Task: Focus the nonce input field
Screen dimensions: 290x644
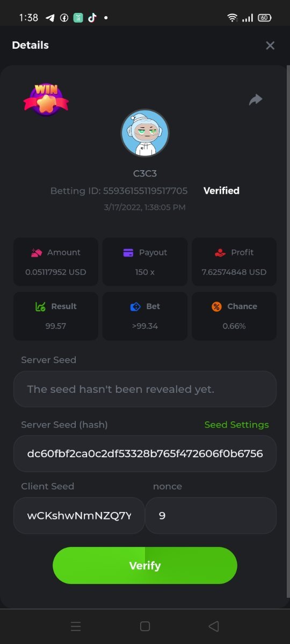Action: pos(211,516)
